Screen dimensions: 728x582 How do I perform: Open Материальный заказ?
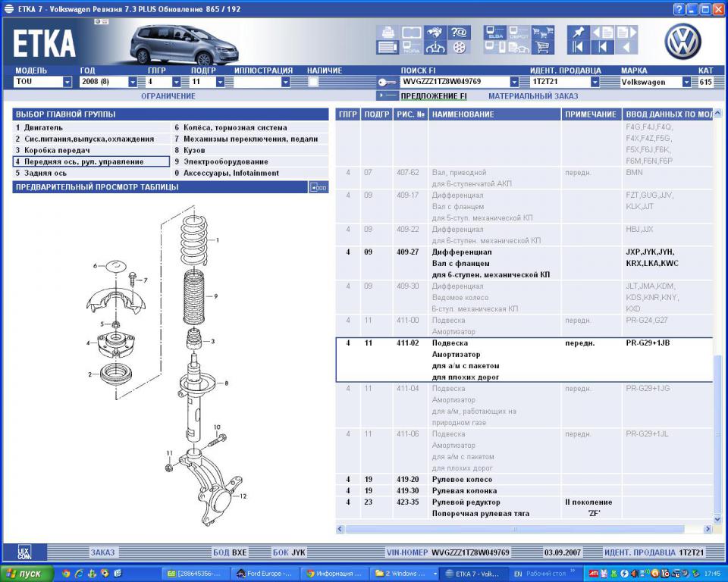tap(533, 96)
